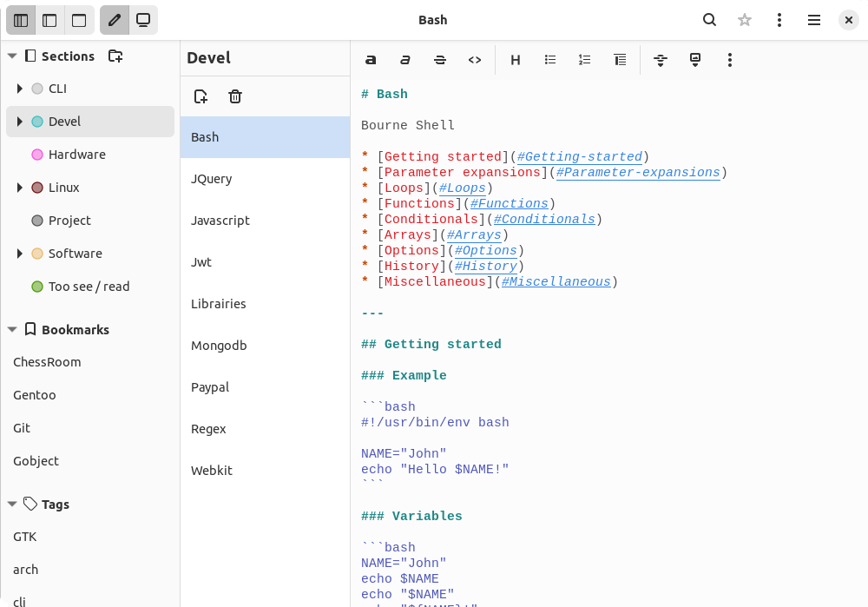Open the JQuery note
This screenshot has height=607, width=868.
(x=265, y=179)
